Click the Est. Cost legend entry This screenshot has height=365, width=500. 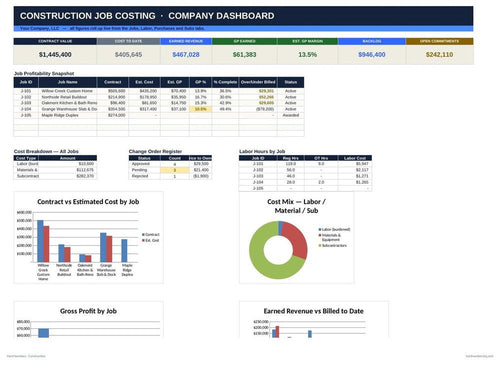click(x=151, y=240)
